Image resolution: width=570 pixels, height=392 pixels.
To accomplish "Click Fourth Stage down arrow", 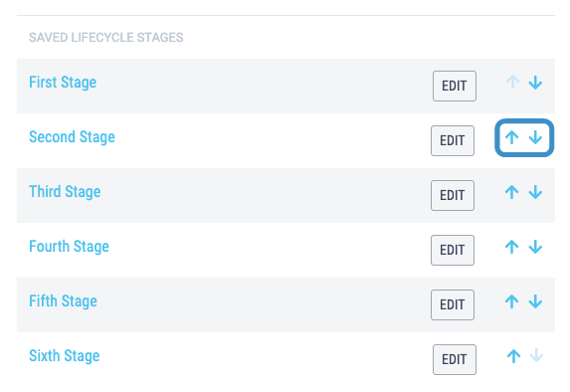I will click(x=535, y=247).
